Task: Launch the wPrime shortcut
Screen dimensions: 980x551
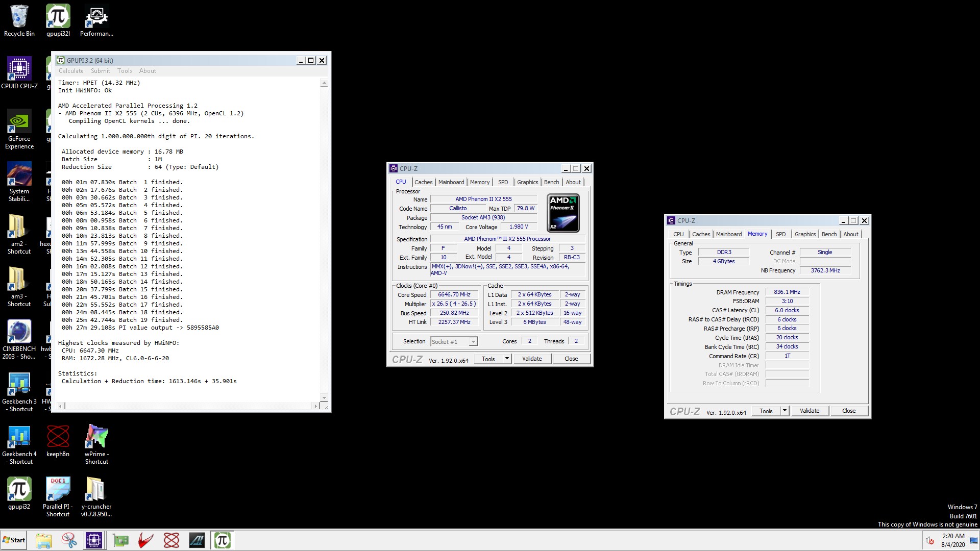Action: click(x=96, y=444)
